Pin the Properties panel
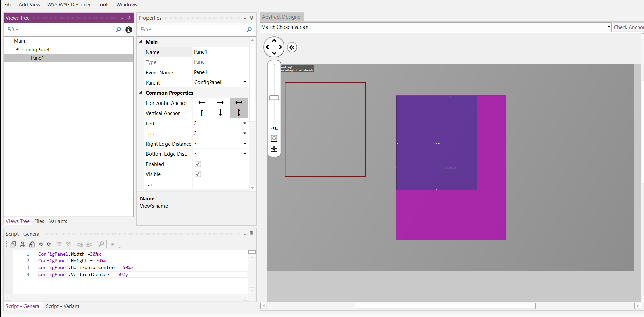The height and width of the screenshot is (317, 644). [251, 18]
